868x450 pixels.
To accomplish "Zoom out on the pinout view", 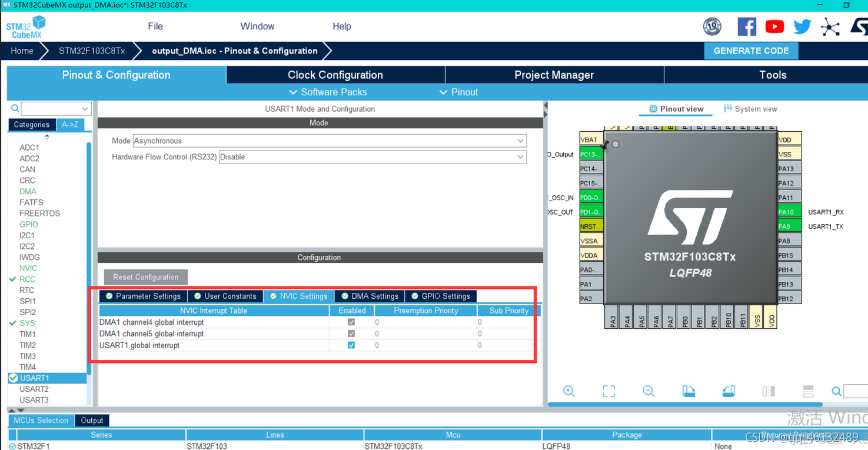I will pos(648,391).
